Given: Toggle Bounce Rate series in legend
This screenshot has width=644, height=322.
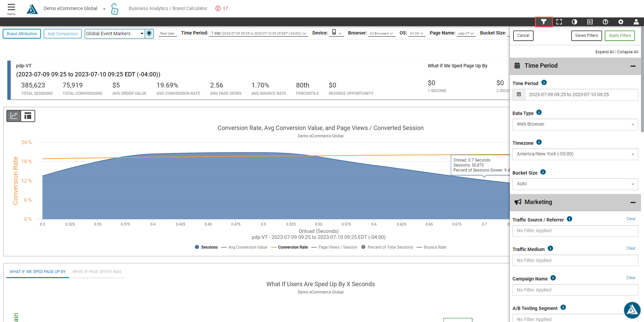Looking at the screenshot, I should point(431,247).
